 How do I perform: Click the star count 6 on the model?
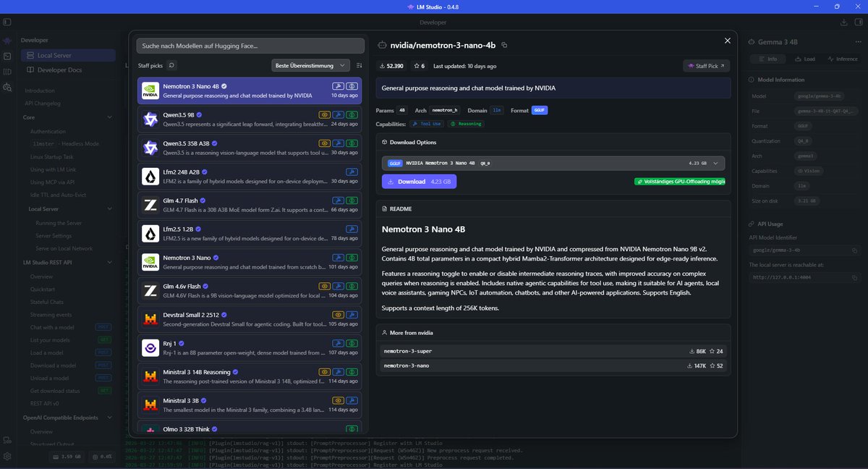419,66
